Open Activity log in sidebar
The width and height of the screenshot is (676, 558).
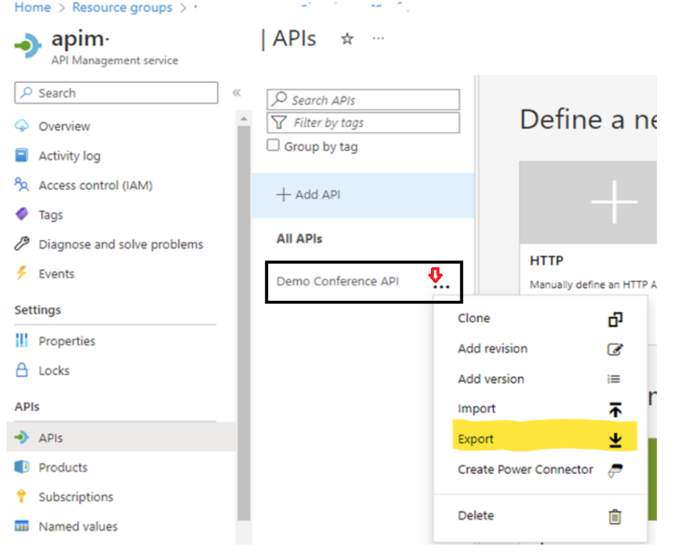[x=69, y=156]
